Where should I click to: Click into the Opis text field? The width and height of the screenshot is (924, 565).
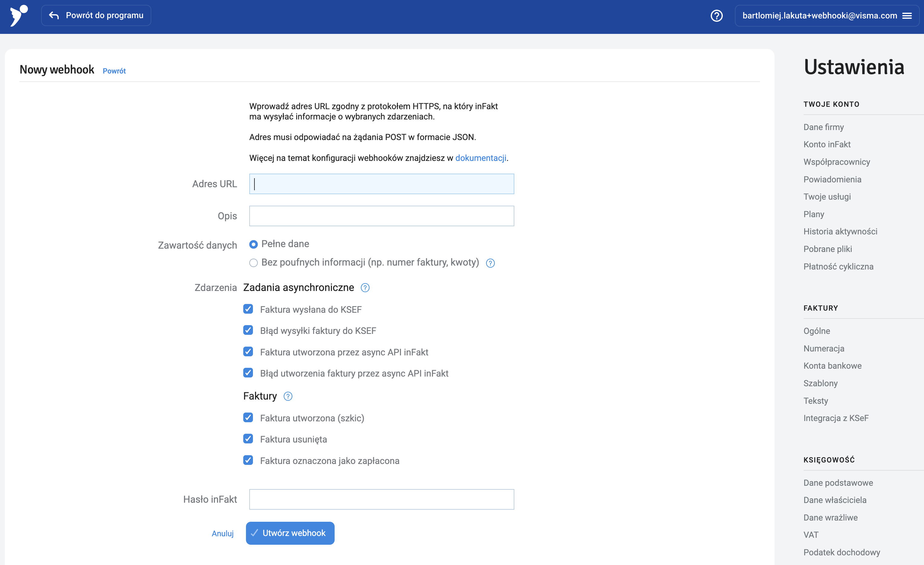point(382,216)
